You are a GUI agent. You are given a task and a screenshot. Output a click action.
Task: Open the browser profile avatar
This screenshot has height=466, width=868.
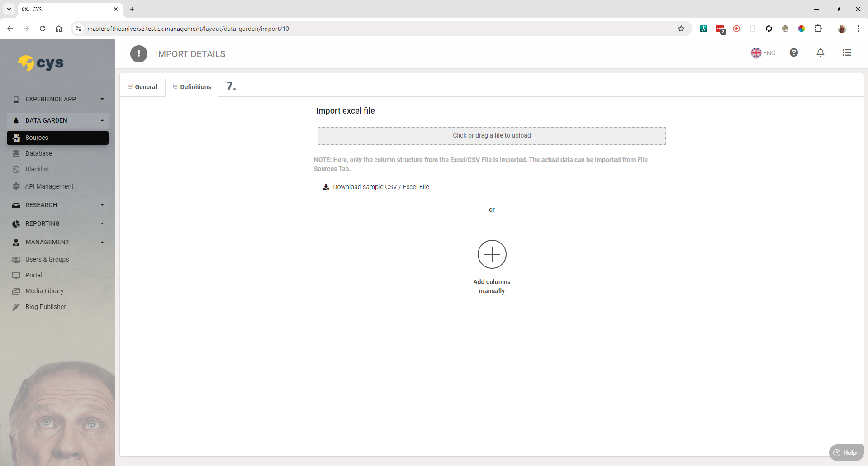[842, 29]
